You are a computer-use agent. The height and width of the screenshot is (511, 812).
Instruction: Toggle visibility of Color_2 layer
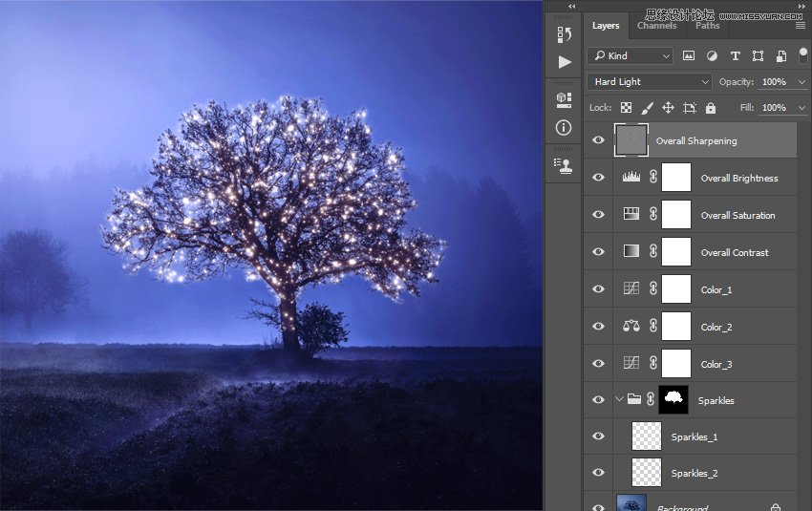pos(598,326)
